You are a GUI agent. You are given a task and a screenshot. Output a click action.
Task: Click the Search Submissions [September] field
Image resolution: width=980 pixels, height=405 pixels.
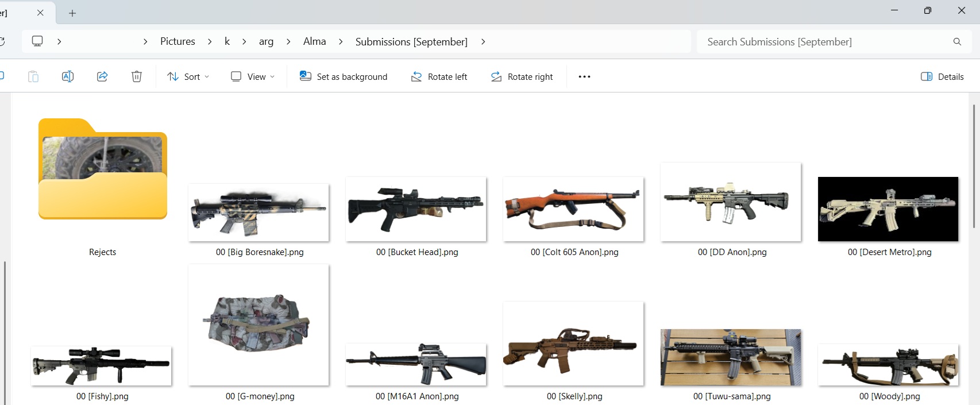coord(834,41)
